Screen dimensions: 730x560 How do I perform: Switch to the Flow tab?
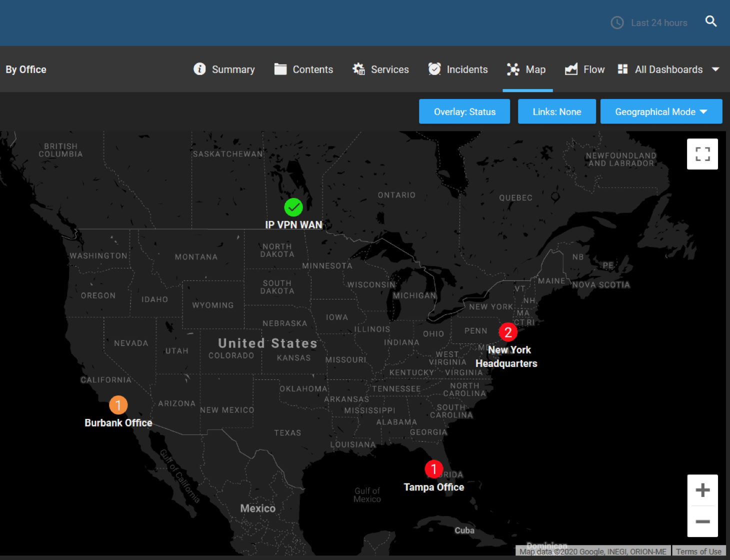(594, 69)
